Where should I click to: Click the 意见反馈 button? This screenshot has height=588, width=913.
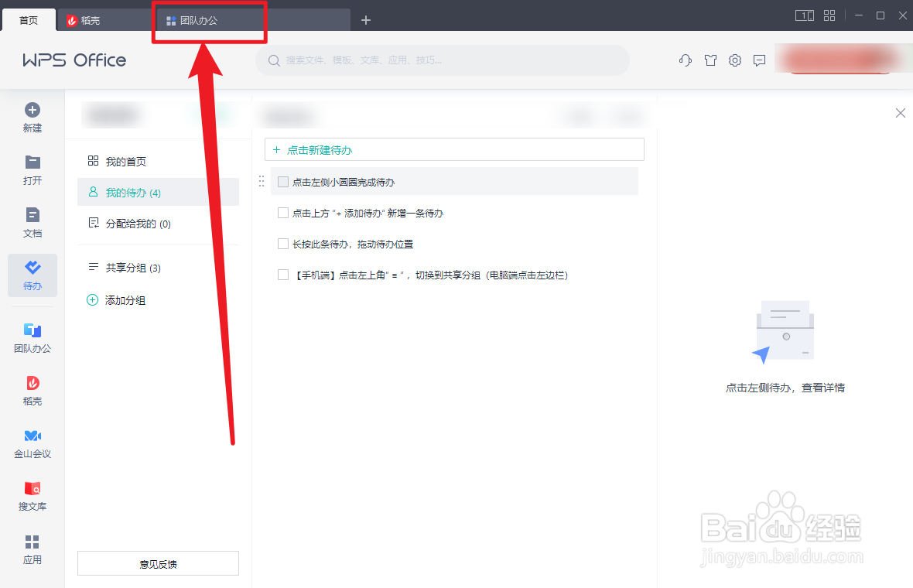(158, 563)
